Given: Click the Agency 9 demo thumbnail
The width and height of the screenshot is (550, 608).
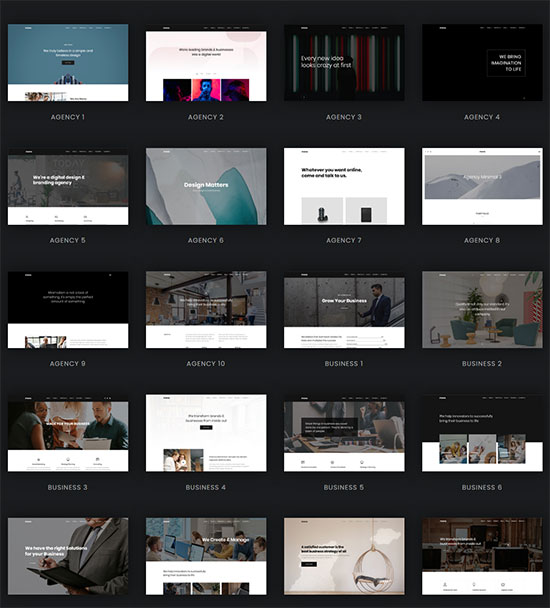Looking at the screenshot, I should point(68,309).
